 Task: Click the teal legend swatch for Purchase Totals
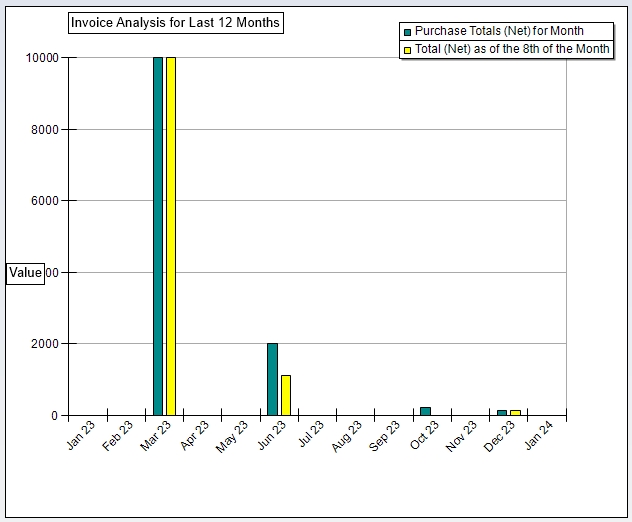(407, 32)
